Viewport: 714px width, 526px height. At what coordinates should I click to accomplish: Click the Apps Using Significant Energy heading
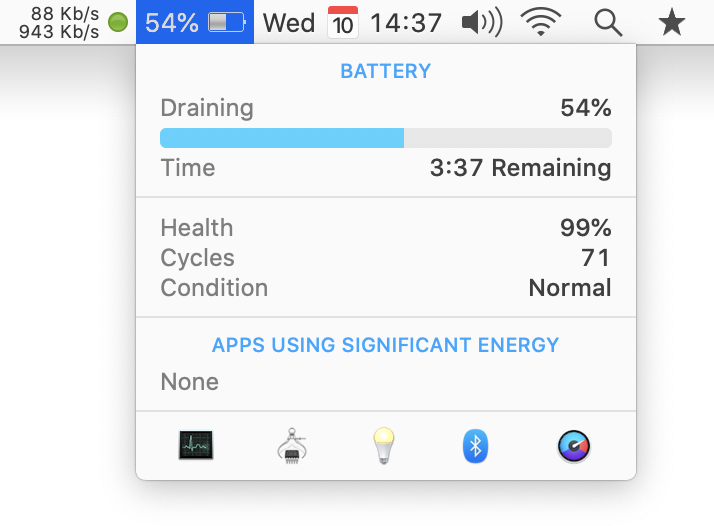tap(386, 345)
